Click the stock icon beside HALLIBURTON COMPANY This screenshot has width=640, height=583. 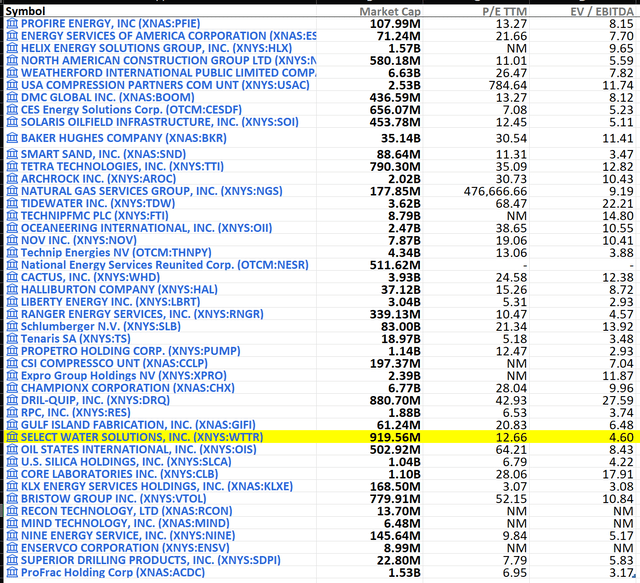click(12, 289)
